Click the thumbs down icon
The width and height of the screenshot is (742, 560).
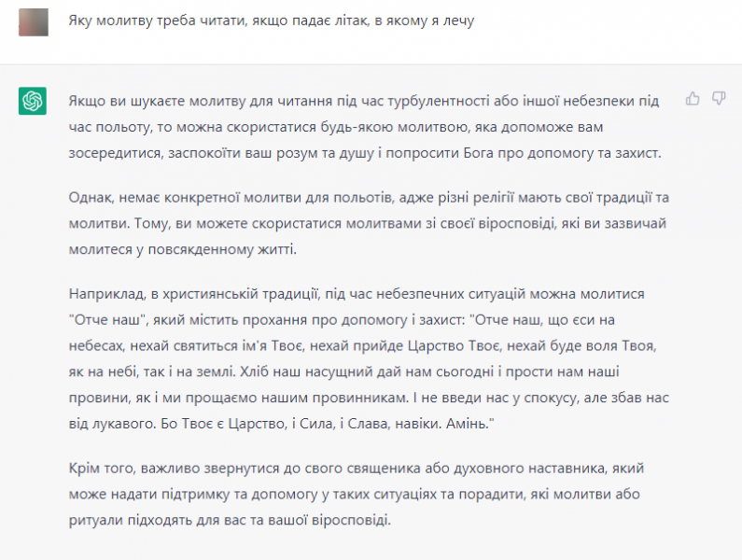719,98
